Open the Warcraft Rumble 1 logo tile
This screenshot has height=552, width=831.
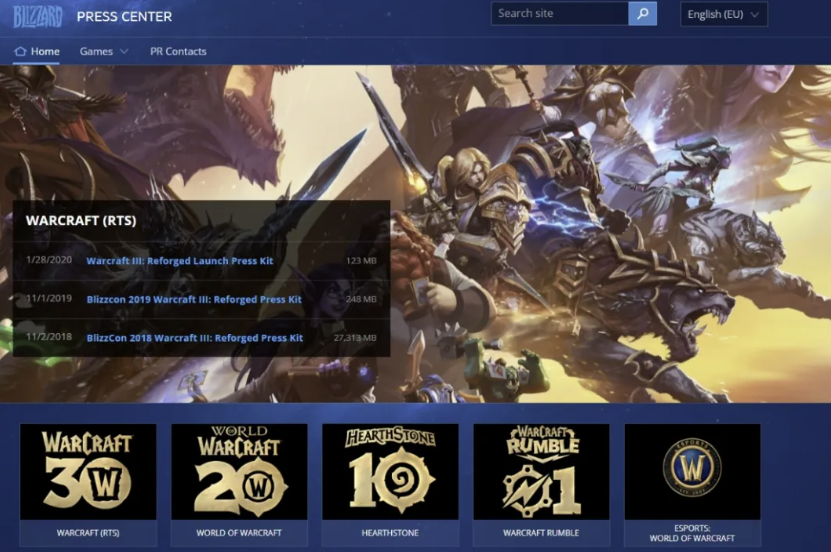click(541, 471)
